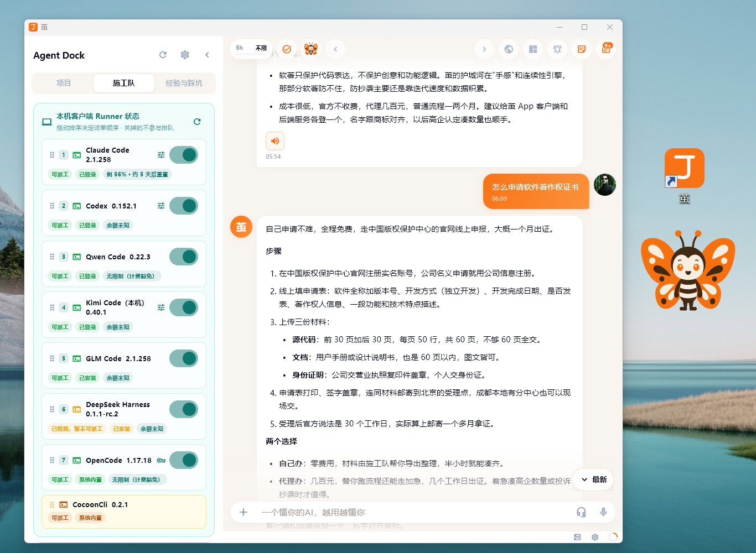This screenshot has height=553, width=756.
Task: Open the 茧 desktop shortcut icon
Action: [685, 176]
